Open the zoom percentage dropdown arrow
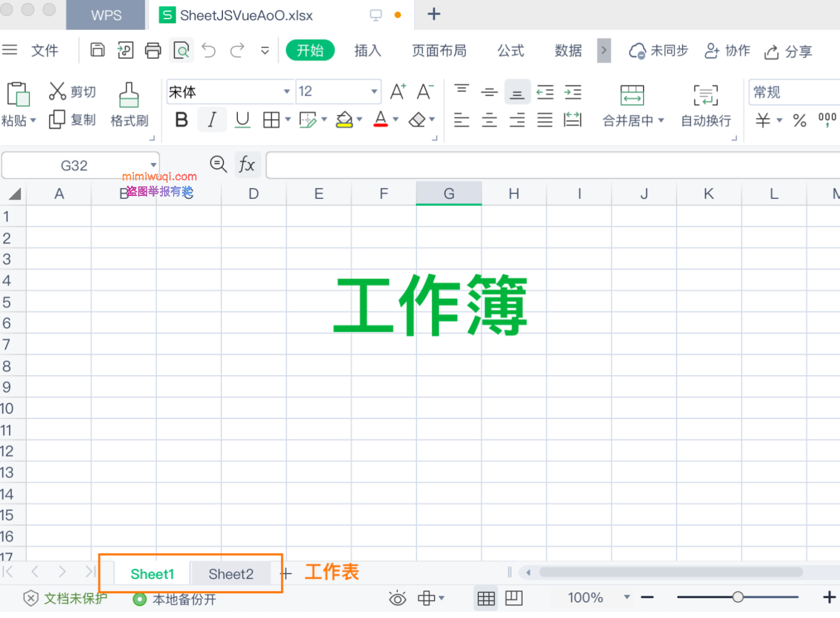 [627, 597]
